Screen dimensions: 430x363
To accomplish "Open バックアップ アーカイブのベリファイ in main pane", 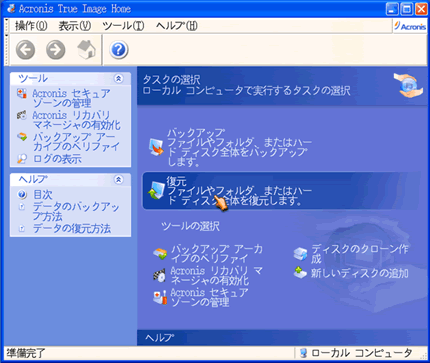I will pos(217,254).
